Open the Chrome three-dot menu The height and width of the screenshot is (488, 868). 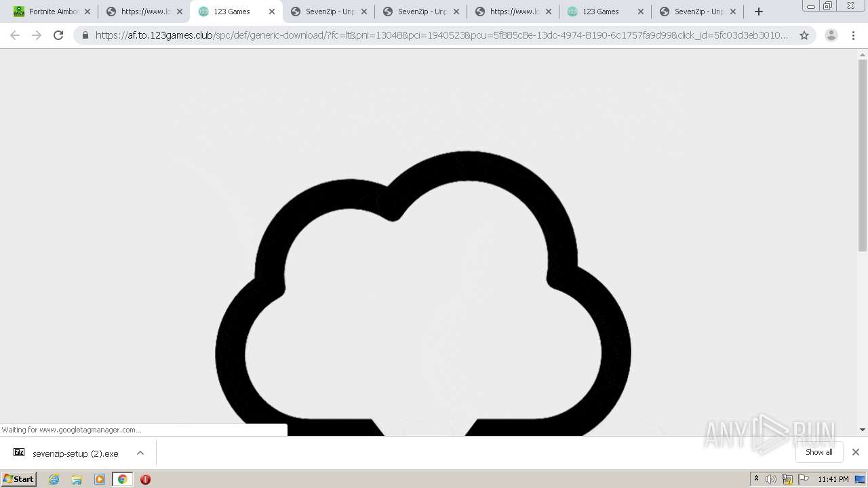tap(853, 35)
